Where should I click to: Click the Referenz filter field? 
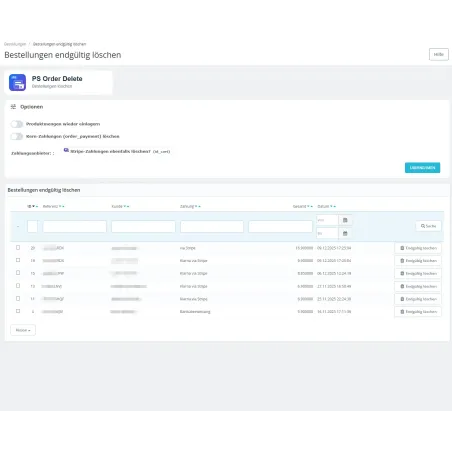pos(75,226)
